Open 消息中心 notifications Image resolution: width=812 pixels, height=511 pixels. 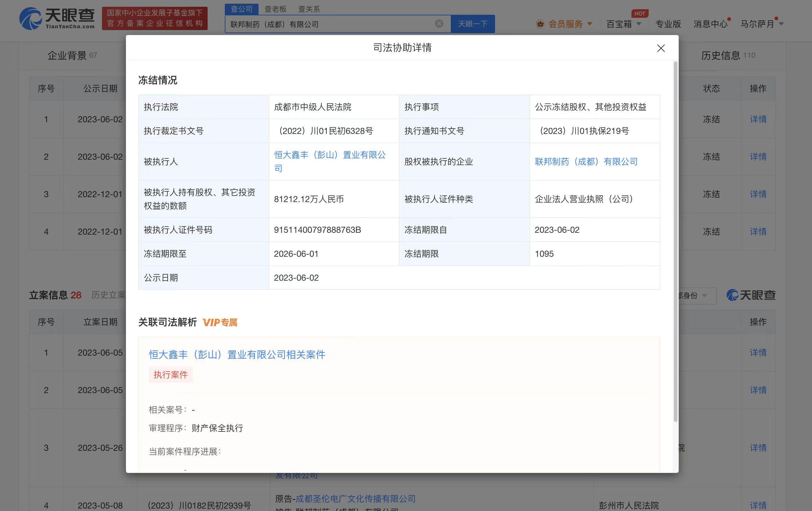(x=710, y=24)
